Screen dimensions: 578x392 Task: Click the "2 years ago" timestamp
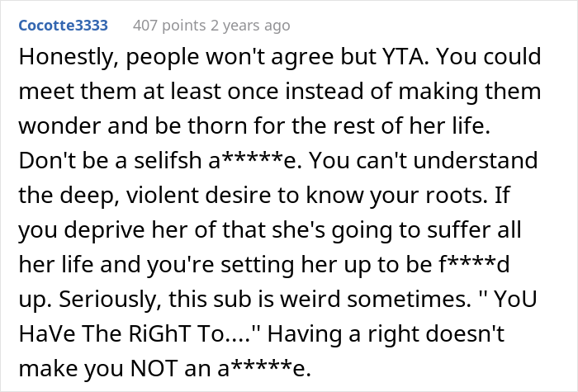tap(252, 26)
